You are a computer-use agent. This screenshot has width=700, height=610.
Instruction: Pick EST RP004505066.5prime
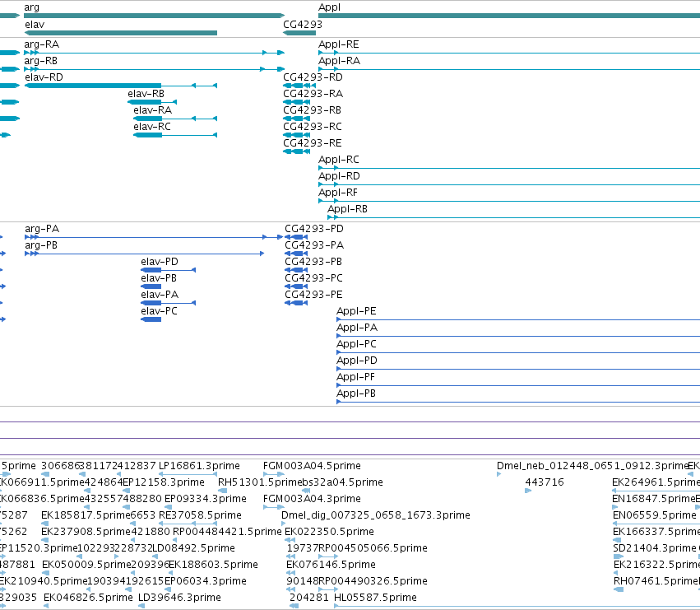(x=373, y=548)
